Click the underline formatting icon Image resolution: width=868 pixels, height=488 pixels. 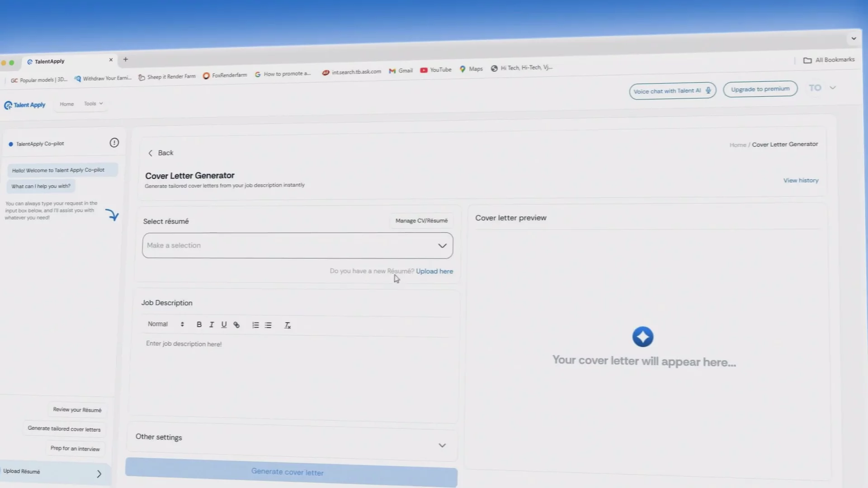224,324
